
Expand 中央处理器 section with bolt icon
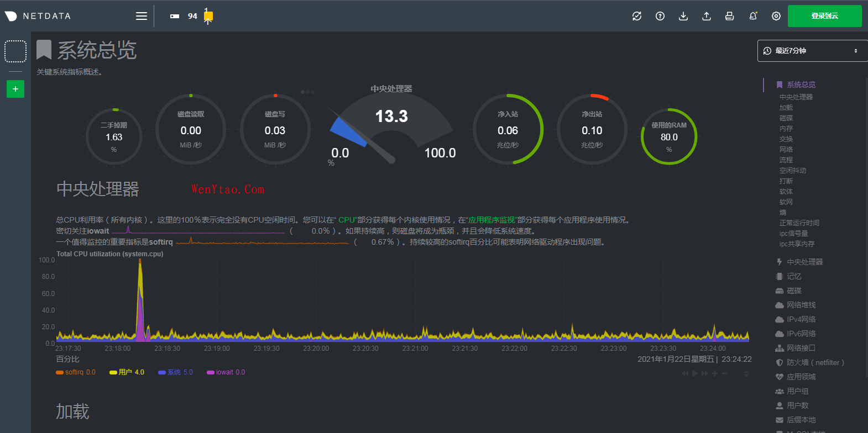(799, 262)
